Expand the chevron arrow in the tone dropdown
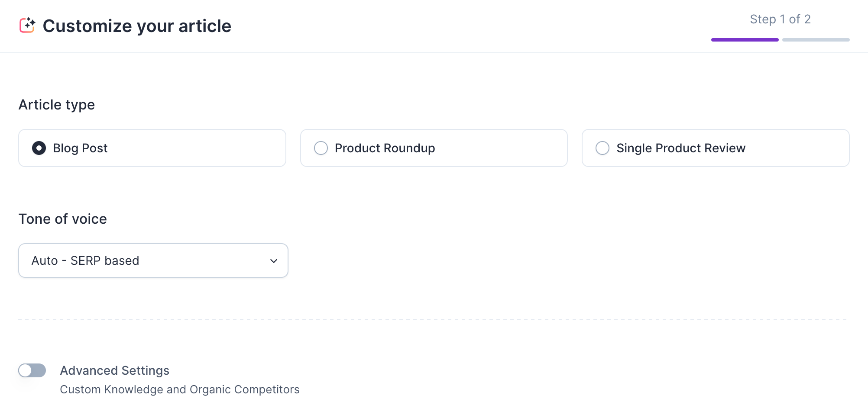The height and width of the screenshot is (418, 868). pos(274,261)
